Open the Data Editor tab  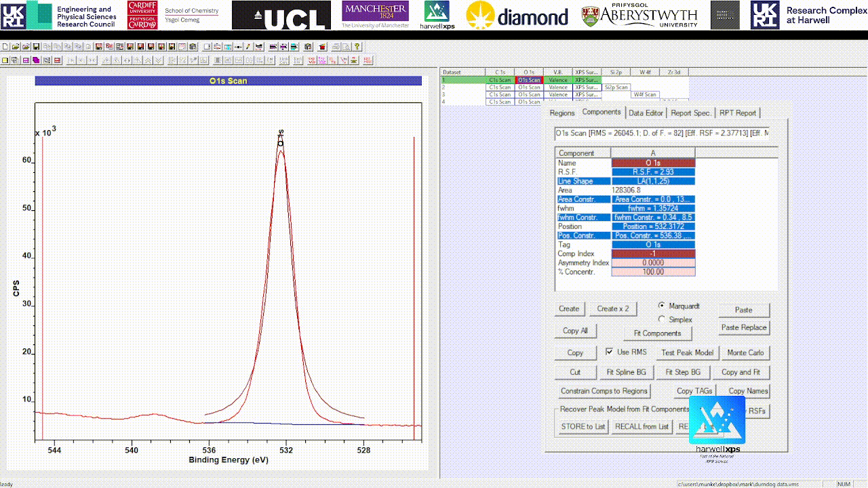646,113
